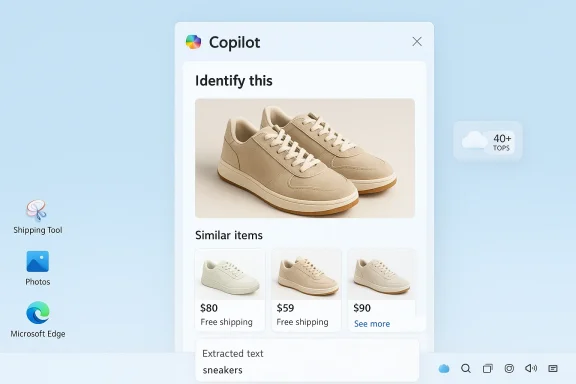Image resolution: width=576 pixels, height=384 pixels.
Task: Click 'Free shipping' under the $59 item
Action: pos(302,322)
